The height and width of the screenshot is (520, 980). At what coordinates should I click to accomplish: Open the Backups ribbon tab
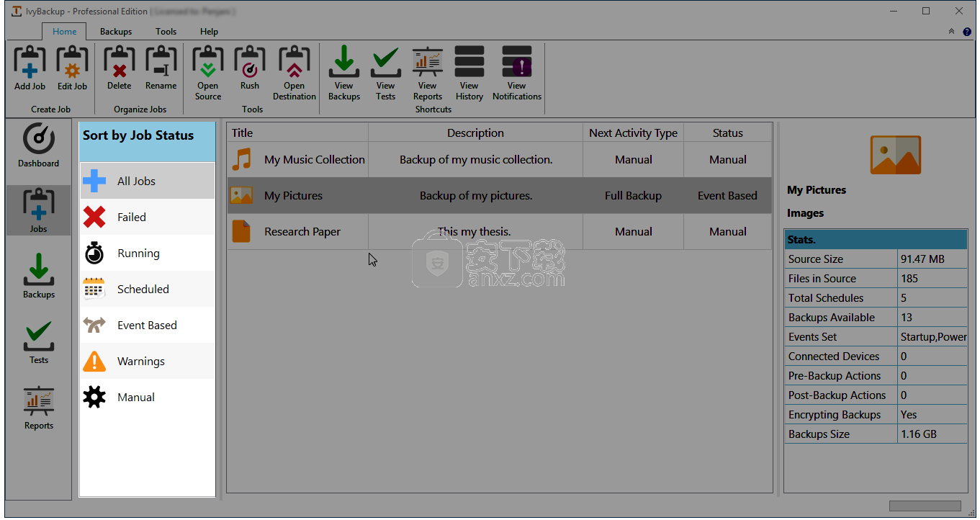click(116, 32)
